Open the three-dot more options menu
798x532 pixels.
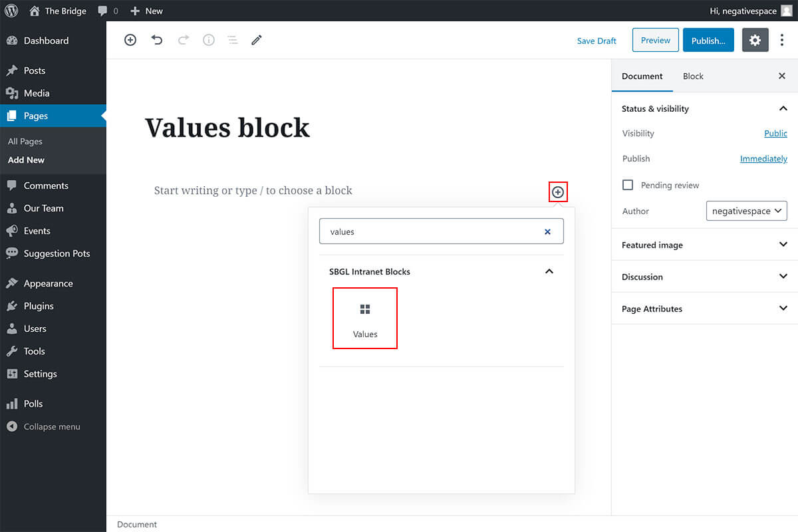coord(782,40)
